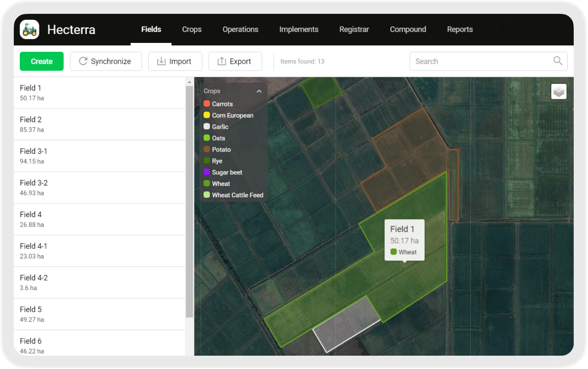The height and width of the screenshot is (369, 588).
Task: Click the field list vertical scrollbar
Action: (189, 197)
